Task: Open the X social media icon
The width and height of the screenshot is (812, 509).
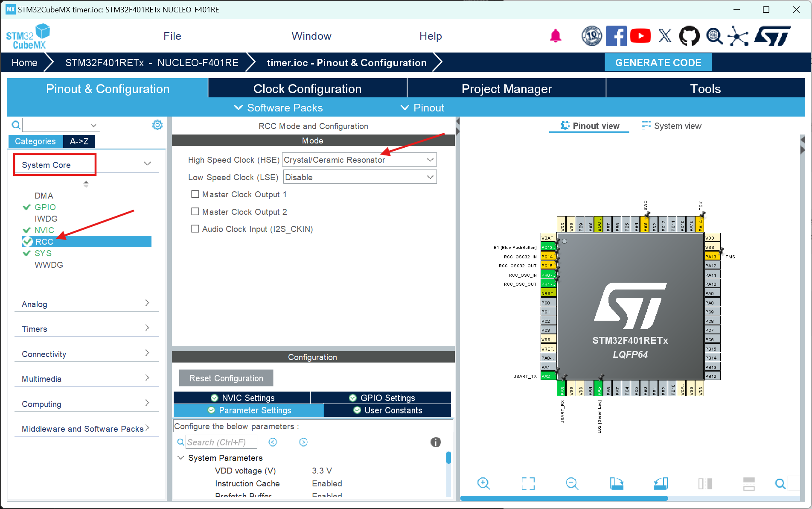Action: coord(665,36)
